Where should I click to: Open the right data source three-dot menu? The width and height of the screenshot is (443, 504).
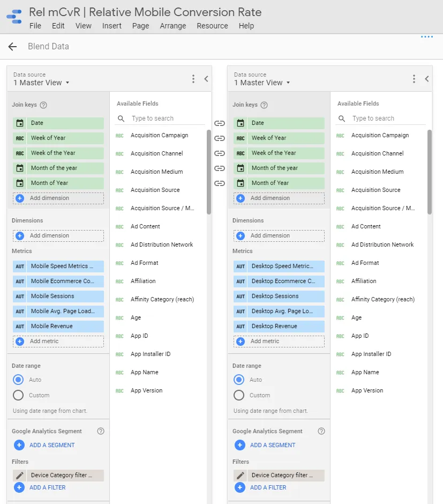coord(414,79)
